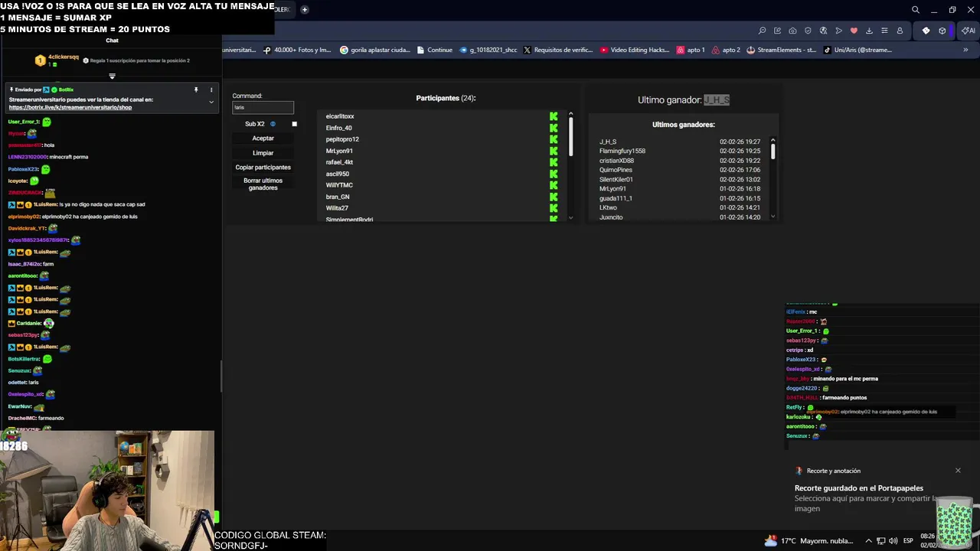The height and width of the screenshot is (551, 980).
Task: Expand the pinned BotRix message chevron
Action: 211,102
